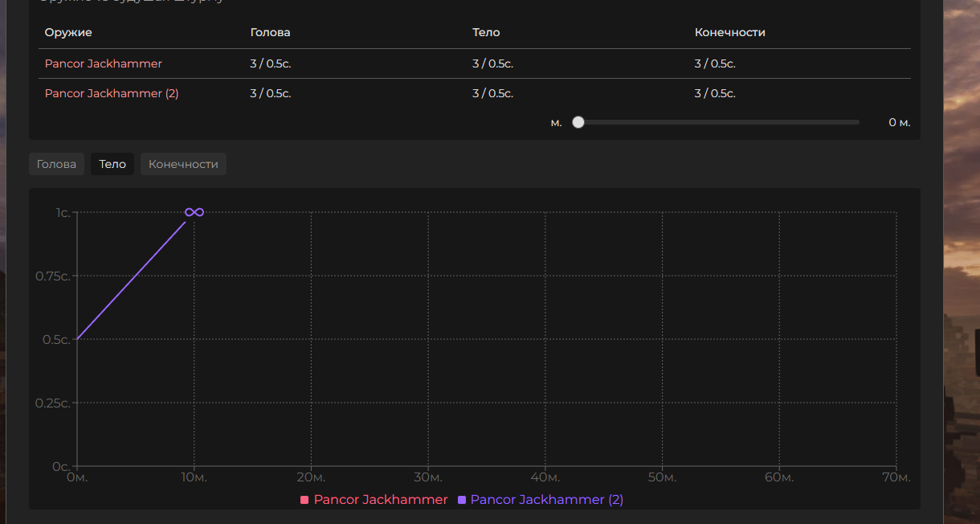This screenshot has width=980, height=524.
Task: Select the Тело tab above the chart
Action: 112,164
